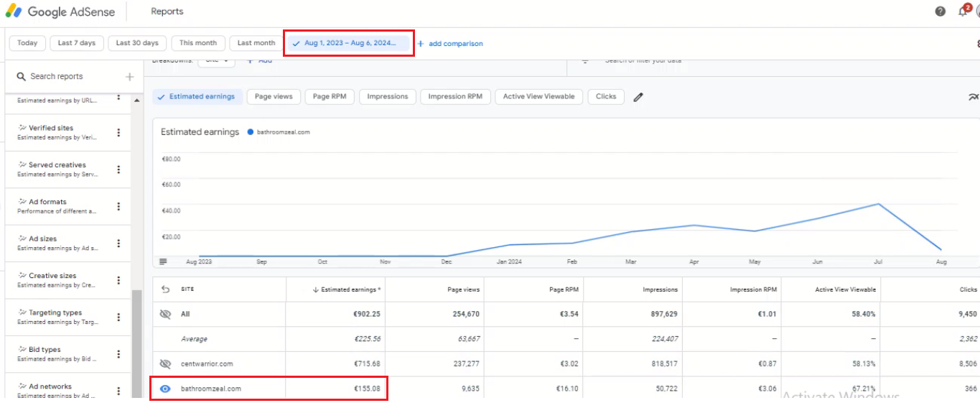Show centwarrior.com in the chart
This screenshot has height=408, width=980.
(165, 364)
